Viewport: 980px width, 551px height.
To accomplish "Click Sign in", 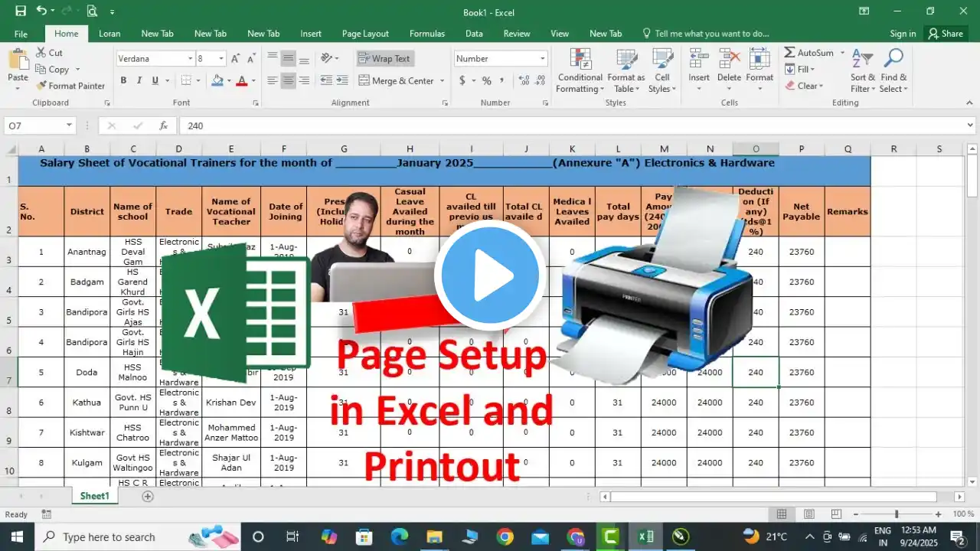I will click(x=903, y=34).
